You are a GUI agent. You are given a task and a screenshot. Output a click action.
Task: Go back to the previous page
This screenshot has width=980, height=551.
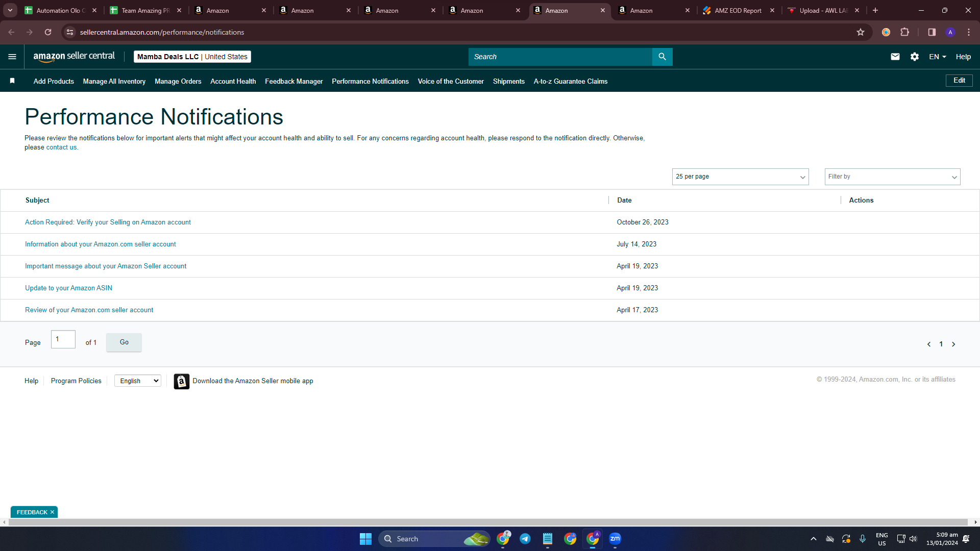pyautogui.click(x=11, y=32)
